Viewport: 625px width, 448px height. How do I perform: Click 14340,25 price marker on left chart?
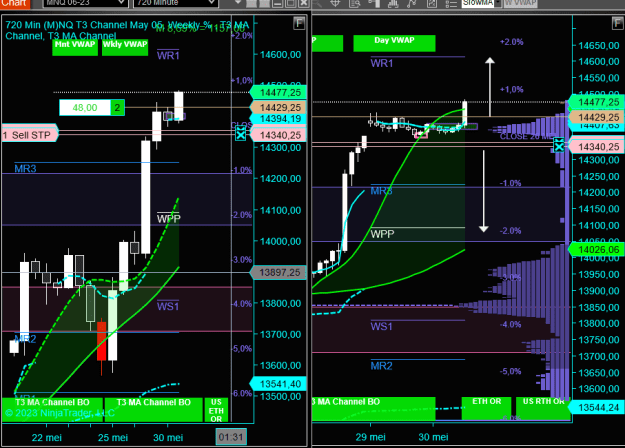pyautogui.click(x=278, y=135)
